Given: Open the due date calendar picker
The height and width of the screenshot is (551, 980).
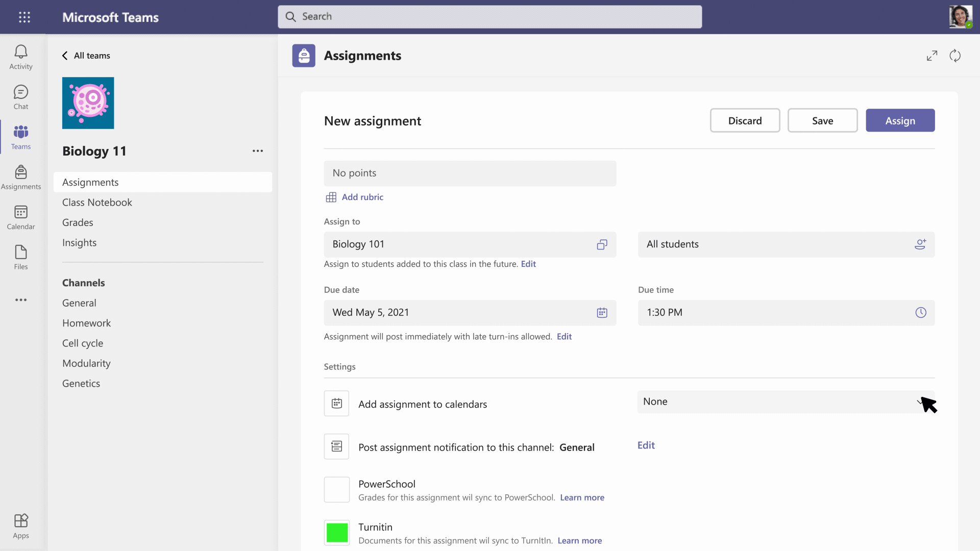Looking at the screenshot, I should coord(602,313).
